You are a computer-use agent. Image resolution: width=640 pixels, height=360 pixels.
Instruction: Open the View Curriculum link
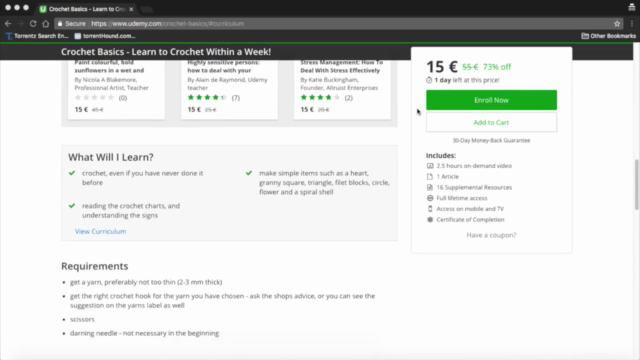pos(100,231)
